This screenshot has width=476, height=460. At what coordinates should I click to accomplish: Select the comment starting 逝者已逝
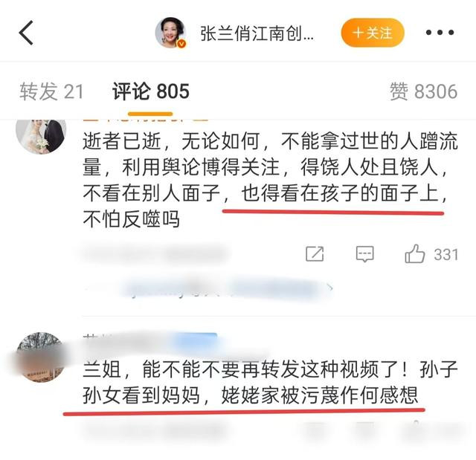[x=270, y=180]
